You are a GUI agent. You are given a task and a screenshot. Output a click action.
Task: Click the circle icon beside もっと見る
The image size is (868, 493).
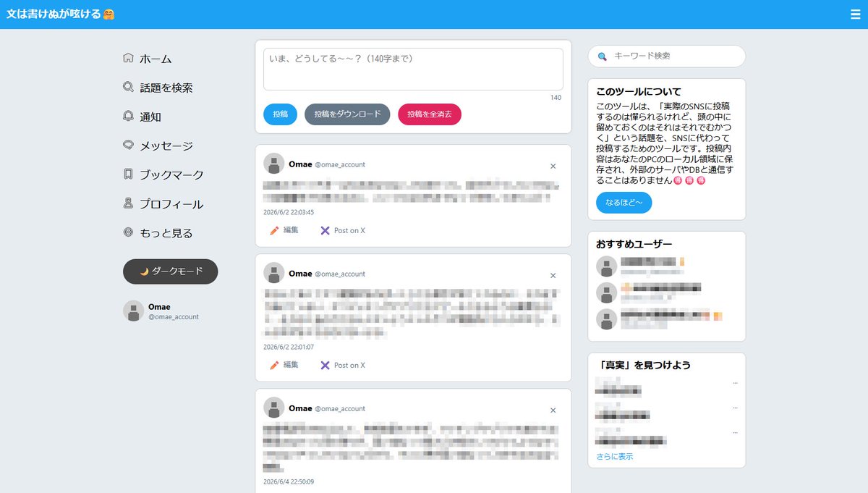[x=128, y=232]
